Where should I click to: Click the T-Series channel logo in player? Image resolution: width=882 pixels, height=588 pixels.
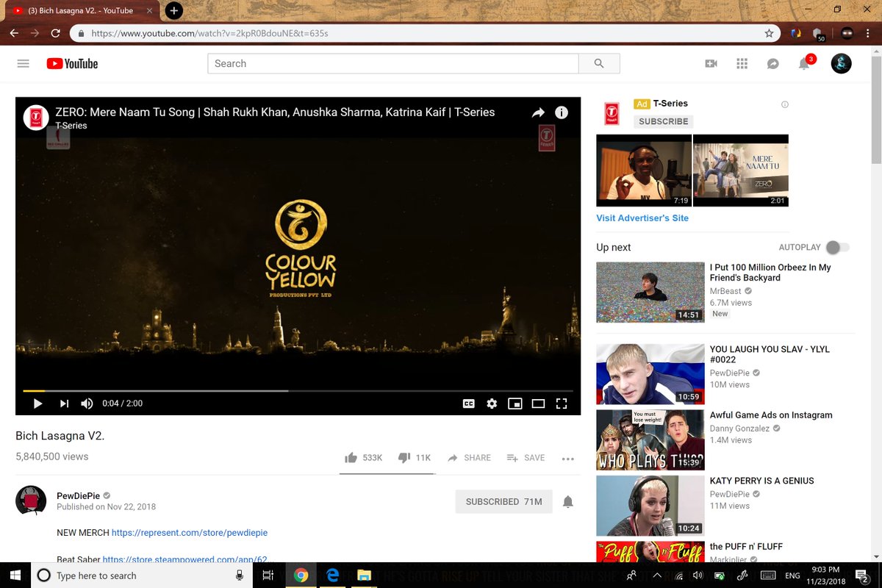(x=36, y=118)
